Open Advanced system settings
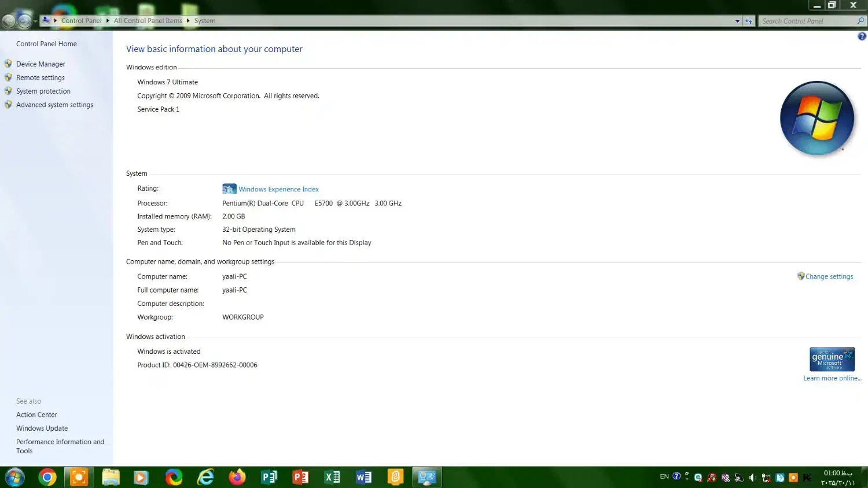Screen dimensions: 868x488 point(54,105)
